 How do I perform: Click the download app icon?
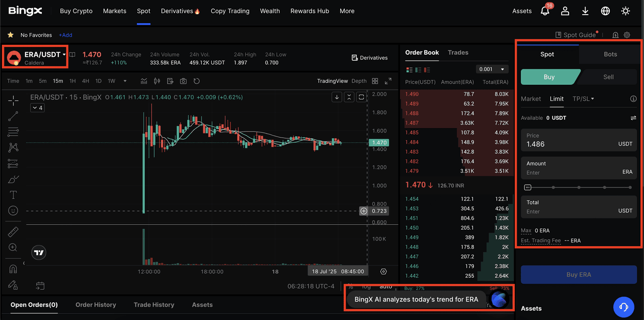click(x=585, y=11)
